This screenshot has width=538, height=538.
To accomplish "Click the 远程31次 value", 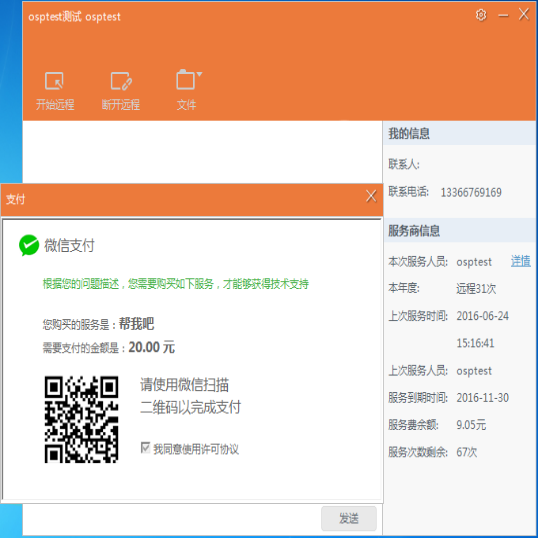I will (476, 289).
